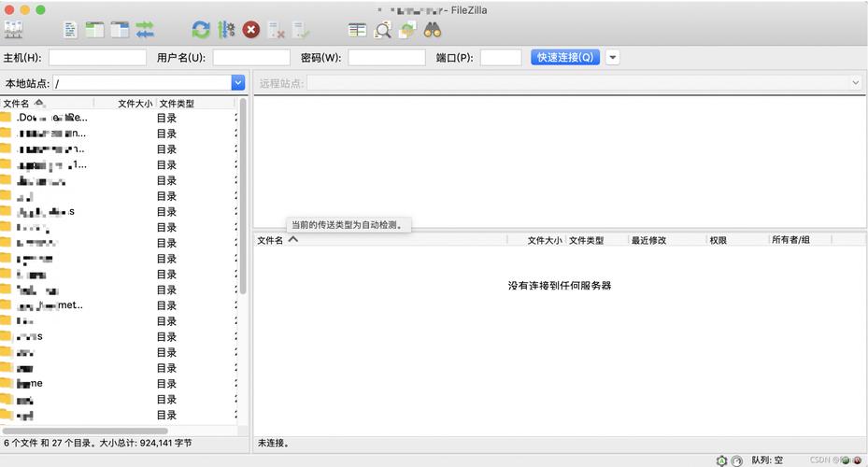Open the Site Manager icon
Screen dimensions: 868x467
coord(13,30)
